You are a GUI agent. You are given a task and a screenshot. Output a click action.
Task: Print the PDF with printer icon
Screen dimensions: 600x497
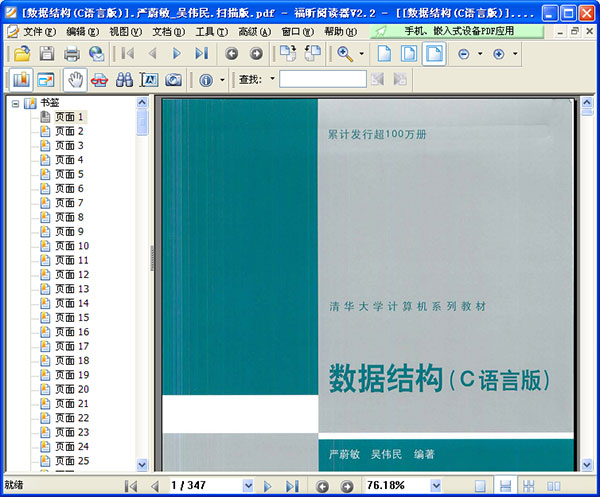72,54
